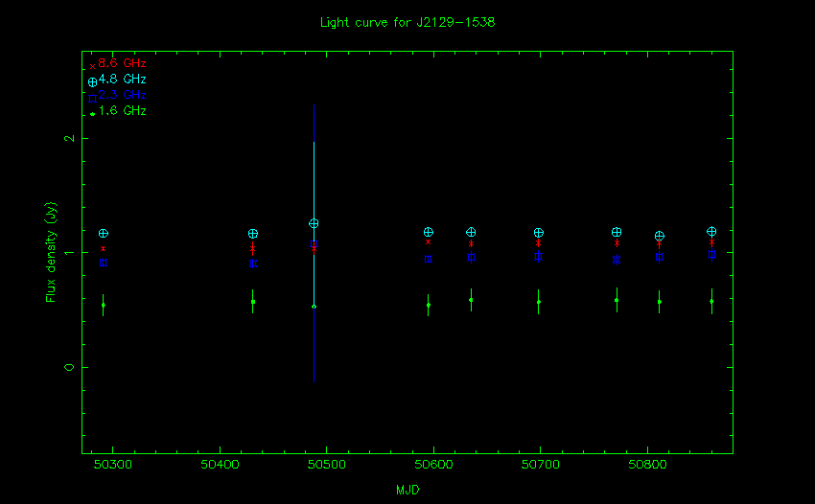
Task: Click the x-axis tick label "50600"
Action: 433,465
